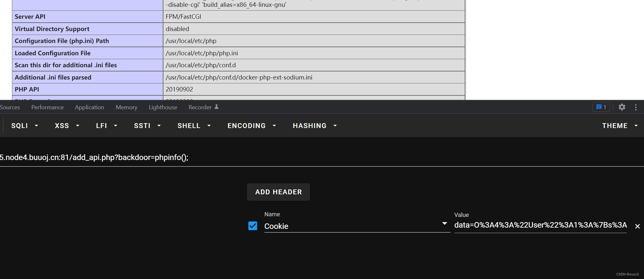Open the ENCODING dropdown menu

coord(252,126)
